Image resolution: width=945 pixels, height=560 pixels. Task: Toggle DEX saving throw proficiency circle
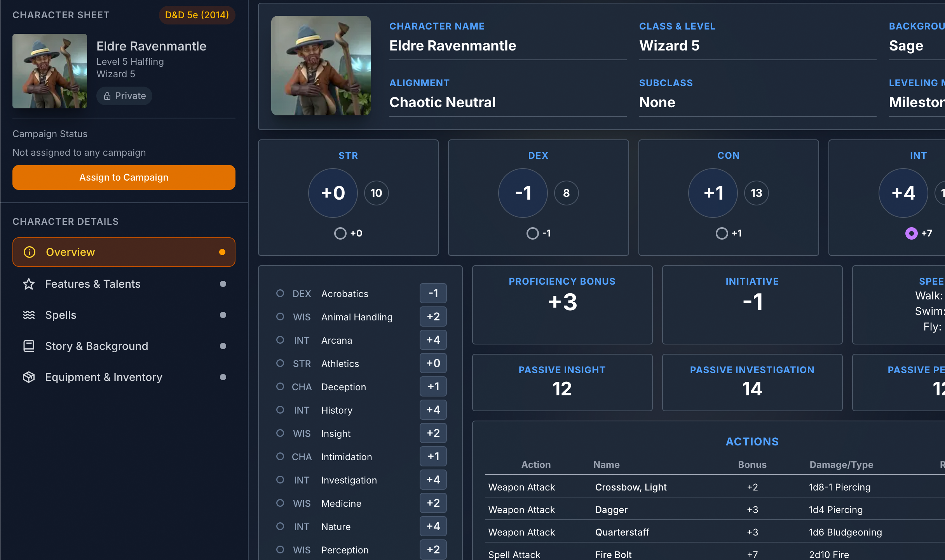532,233
